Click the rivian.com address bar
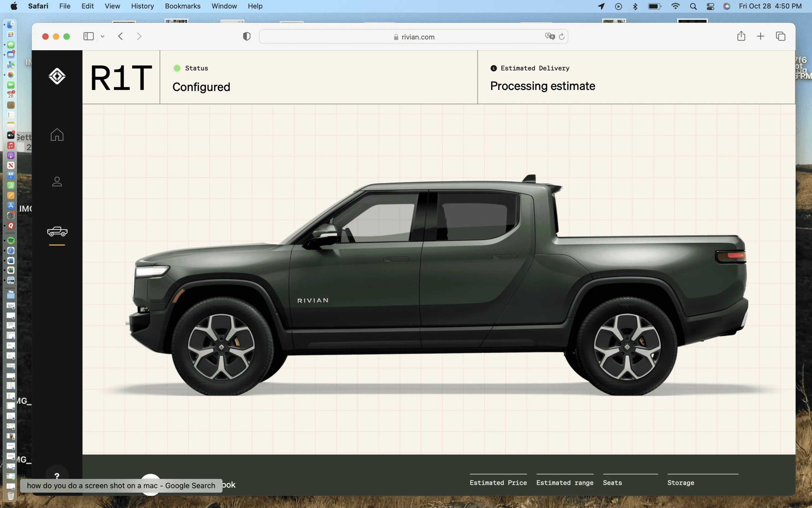 tap(413, 37)
